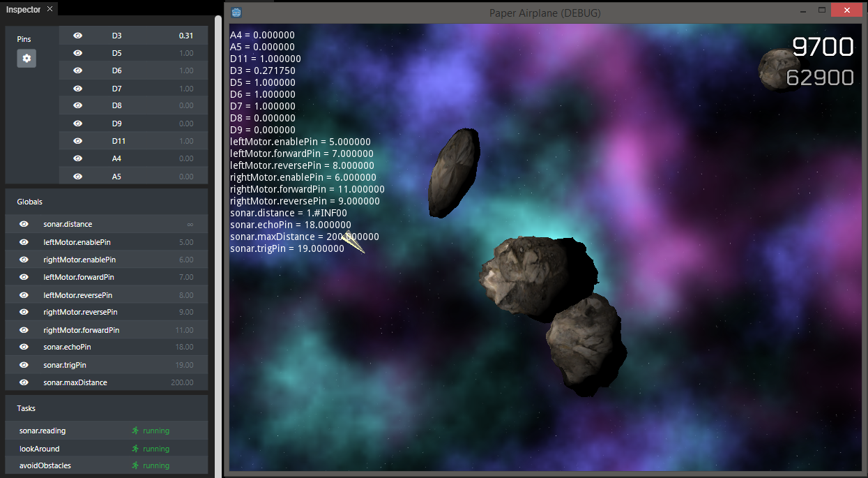Click the running status icon beside avoidObstacles

coord(137,465)
